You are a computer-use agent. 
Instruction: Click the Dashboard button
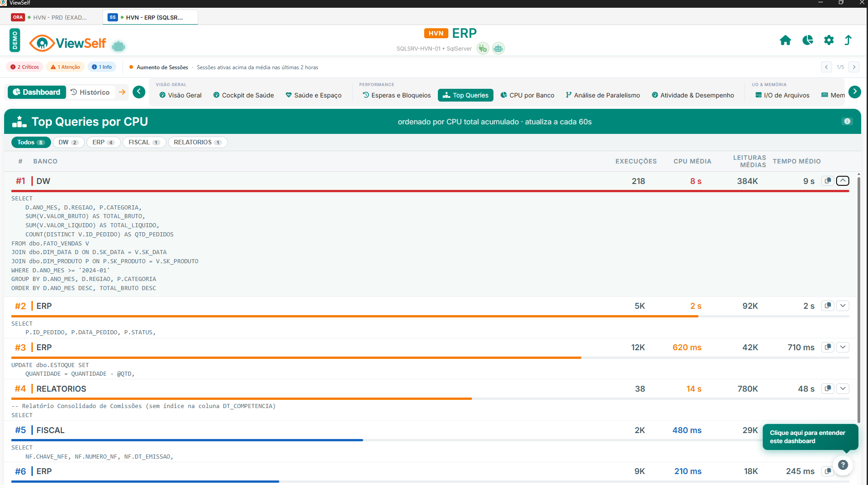point(37,92)
